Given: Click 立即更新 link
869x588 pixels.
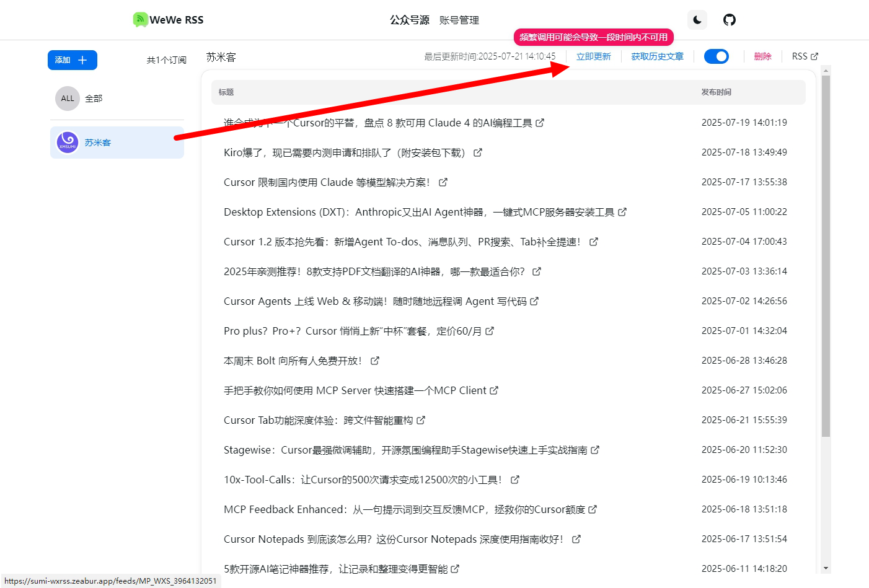Looking at the screenshot, I should pos(594,56).
